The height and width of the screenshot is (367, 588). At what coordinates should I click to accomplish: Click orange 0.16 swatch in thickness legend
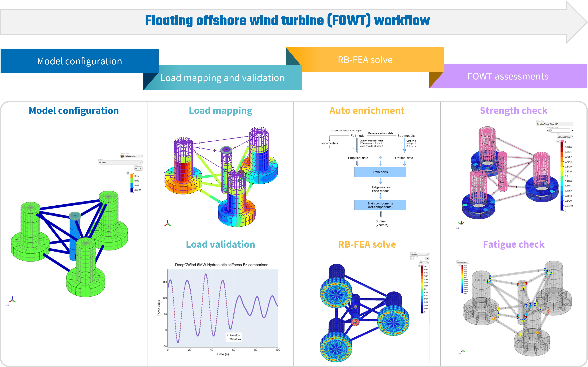132,176
